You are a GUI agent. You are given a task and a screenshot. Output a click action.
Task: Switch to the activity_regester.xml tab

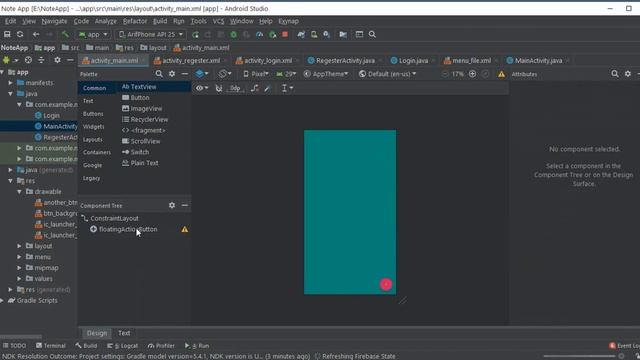tap(191, 61)
